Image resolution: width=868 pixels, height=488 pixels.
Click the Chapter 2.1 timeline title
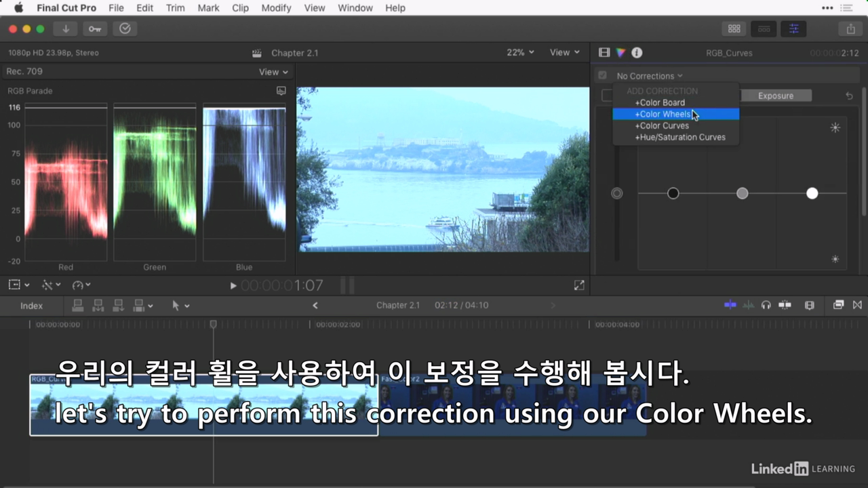coord(398,305)
